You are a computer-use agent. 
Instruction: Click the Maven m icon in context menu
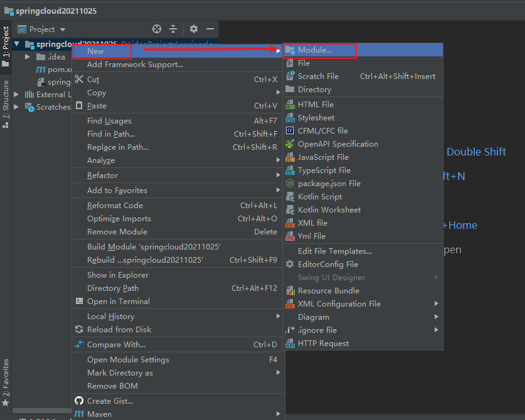[x=79, y=414]
